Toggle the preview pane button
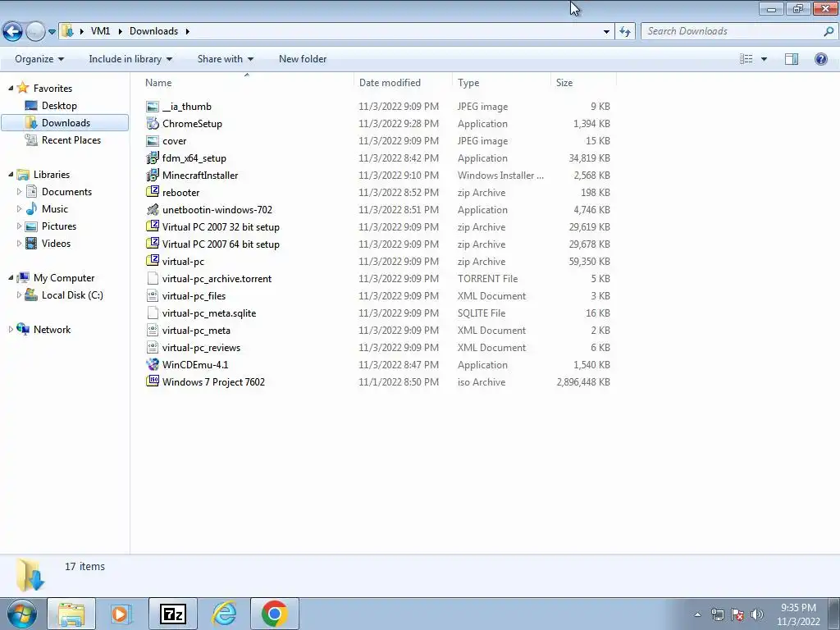The image size is (840, 630). (792, 59)
